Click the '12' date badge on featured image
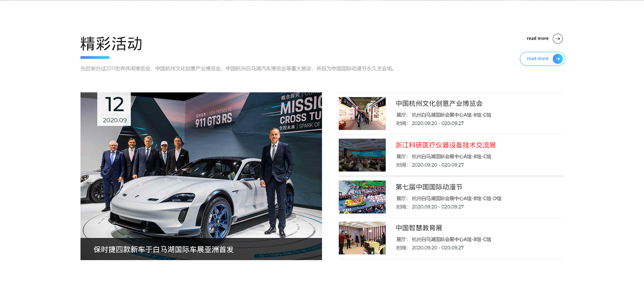Screen dimensions: 644x308 tap(114, 109)
